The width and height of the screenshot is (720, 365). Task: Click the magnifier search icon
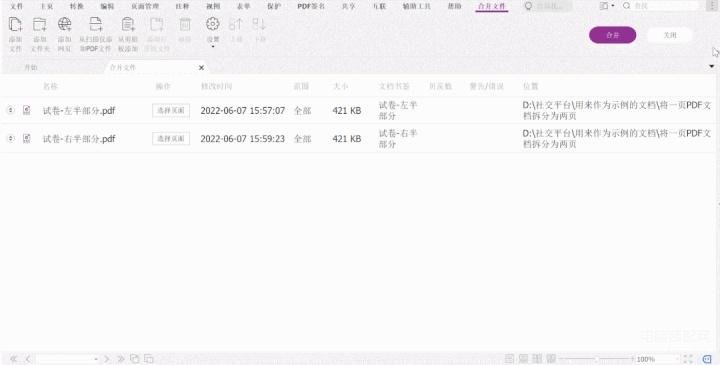pos(626,6)
